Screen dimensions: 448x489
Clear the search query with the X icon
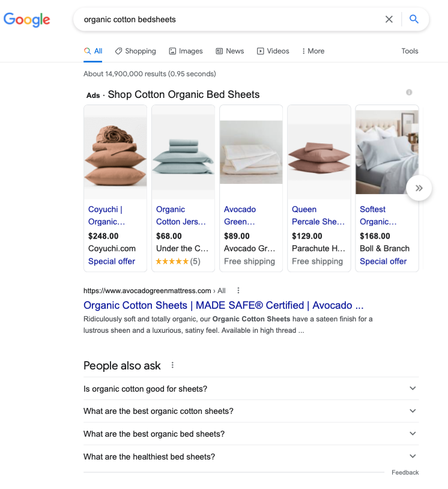pyautogui.click(x=389, y=19)
